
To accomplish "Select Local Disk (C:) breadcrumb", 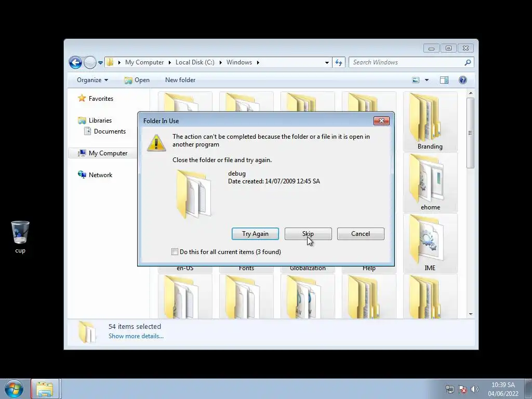I will point(195,62).
